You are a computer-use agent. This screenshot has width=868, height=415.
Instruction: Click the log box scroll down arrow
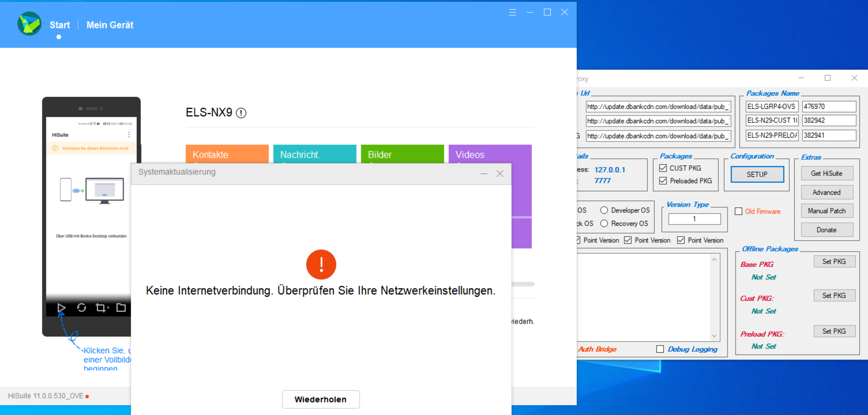pyautogui.click(x=714, y=336)
